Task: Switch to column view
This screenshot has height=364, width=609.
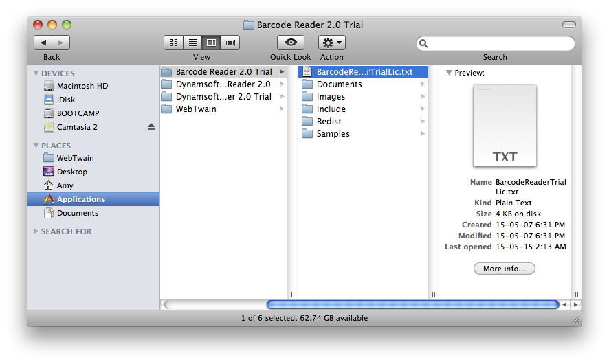Action: click(211, 43)
